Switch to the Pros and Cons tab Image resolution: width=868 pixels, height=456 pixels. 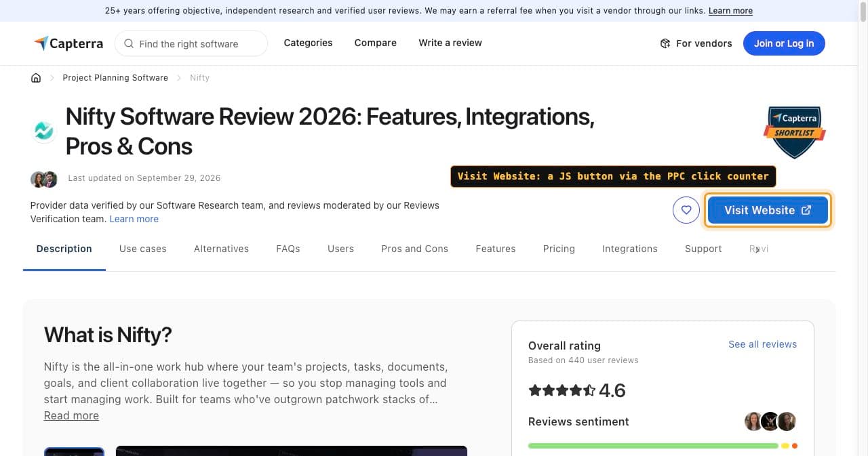(x=414, y=249)
